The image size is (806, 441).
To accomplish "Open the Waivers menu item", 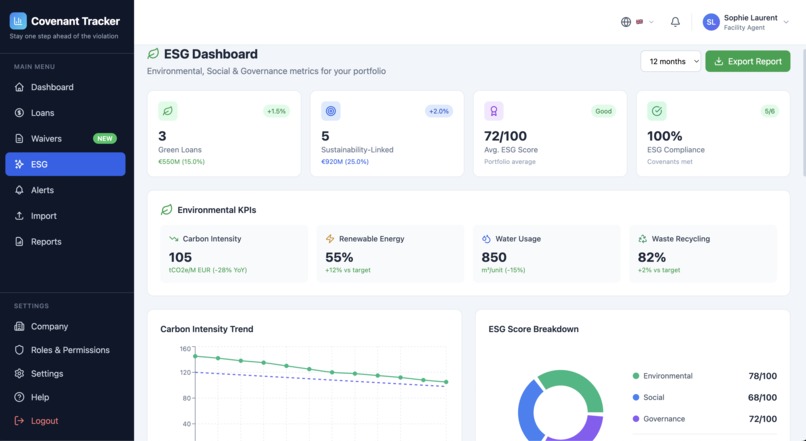I will [x=65, y=139].
